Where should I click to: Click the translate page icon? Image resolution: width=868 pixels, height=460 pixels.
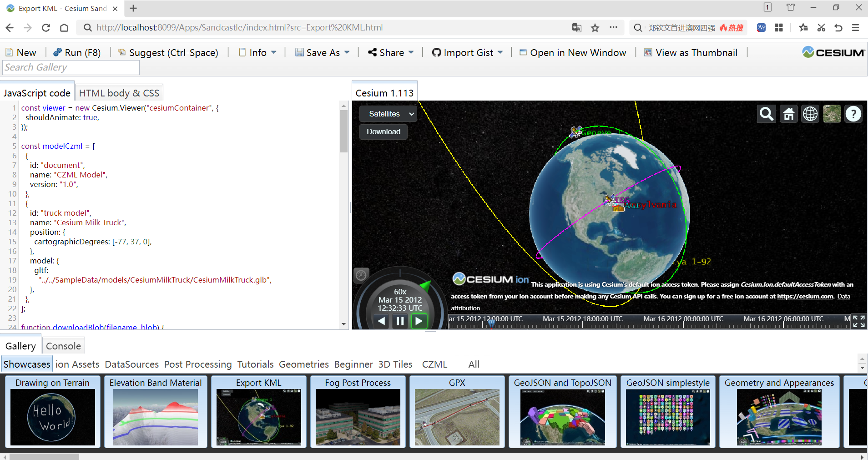577,28
